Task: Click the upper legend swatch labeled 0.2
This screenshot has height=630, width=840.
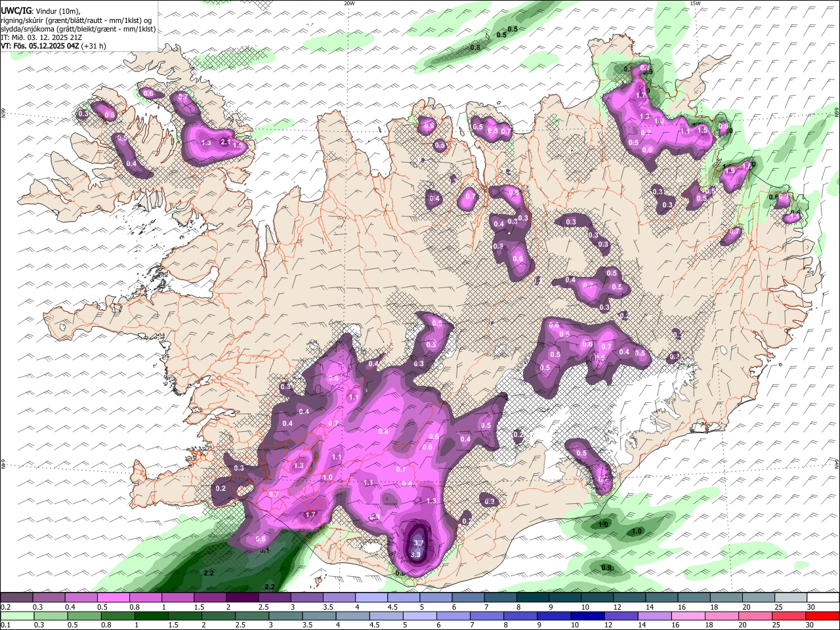Action: pos(16,598)
